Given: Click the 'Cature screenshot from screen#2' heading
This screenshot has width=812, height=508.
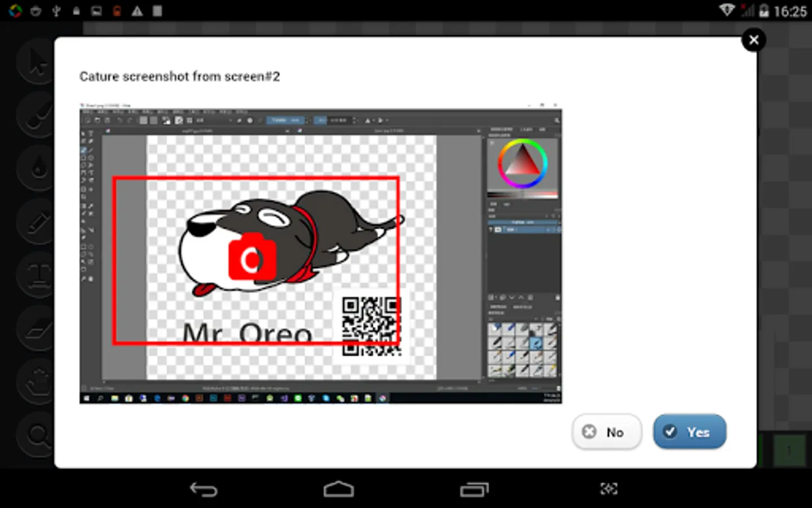Looking at the screenshot, I should click(179, 76).
